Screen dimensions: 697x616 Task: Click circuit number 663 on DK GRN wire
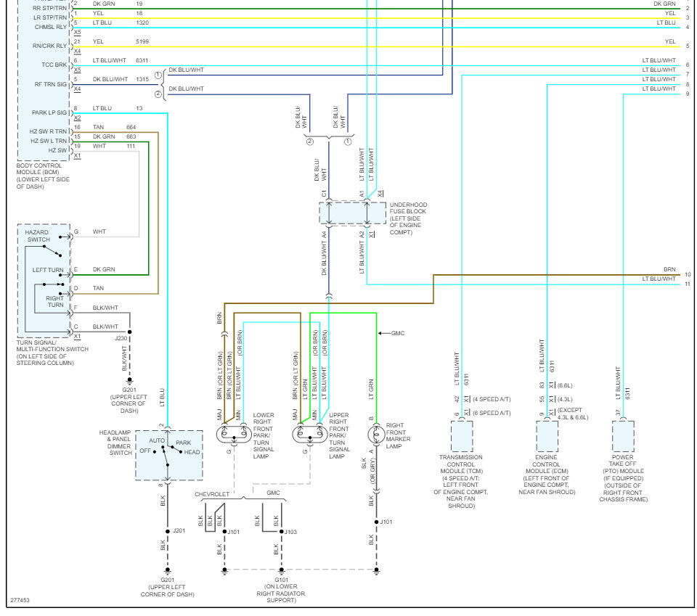click(x=131, y=137)
